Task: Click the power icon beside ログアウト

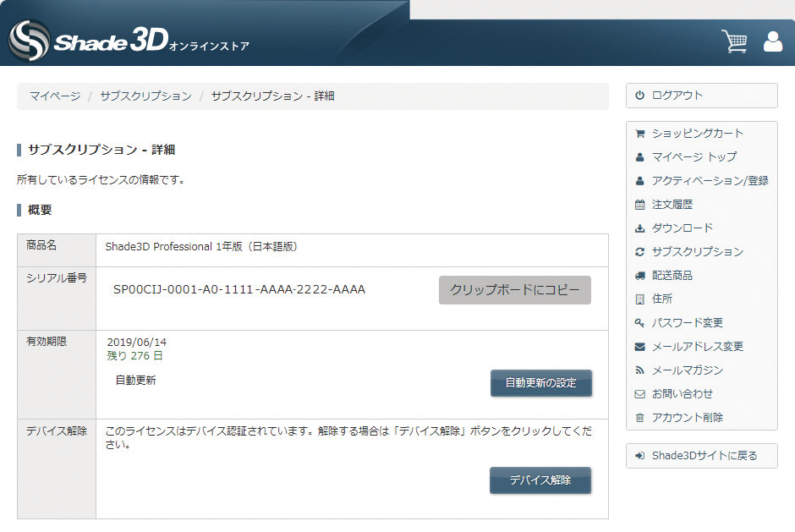Action: [640, 96]
